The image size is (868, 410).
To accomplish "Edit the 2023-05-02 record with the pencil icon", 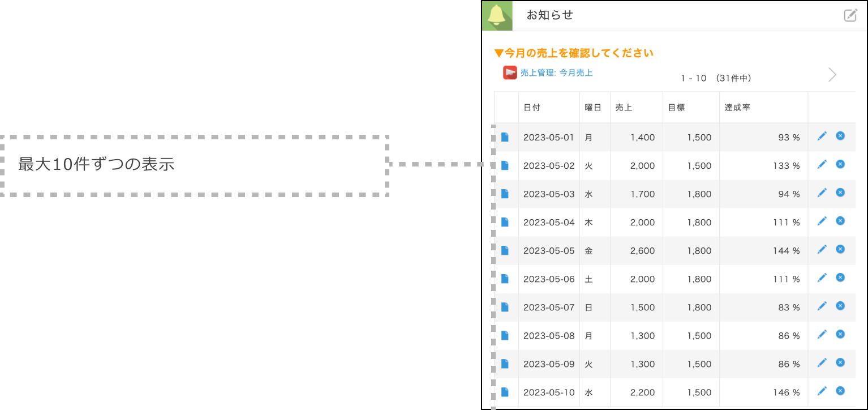I will click(x=822, y=165).
